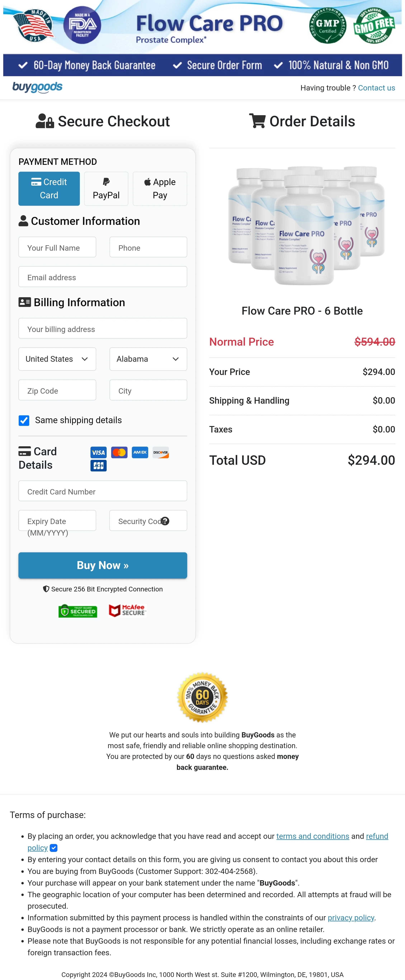This screenshot has width=405, height=980.
Task: Open the Contact us link
Action: (x=376, y=87)
